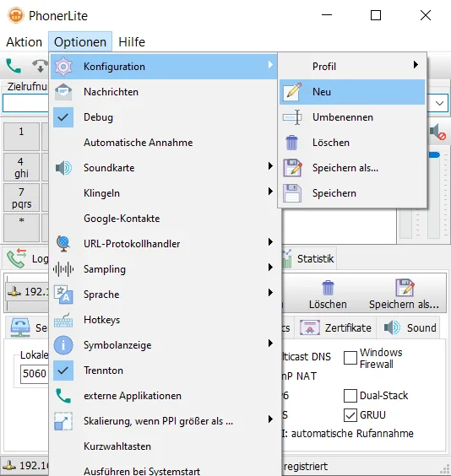451x476 pixels.
Task: Select Google-Kontakte menu entry
Action: pyautogui.click(x=164, y=219)
